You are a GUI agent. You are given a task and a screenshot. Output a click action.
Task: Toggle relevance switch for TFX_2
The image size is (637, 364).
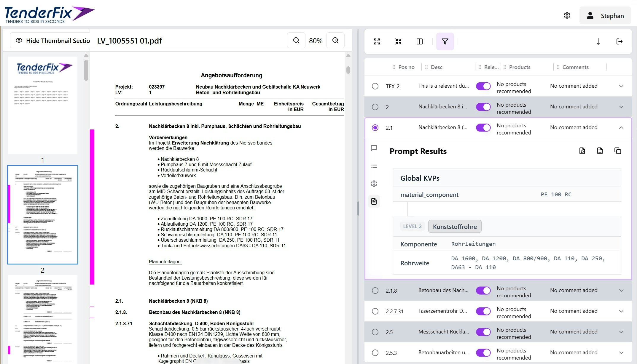[483, 86]
